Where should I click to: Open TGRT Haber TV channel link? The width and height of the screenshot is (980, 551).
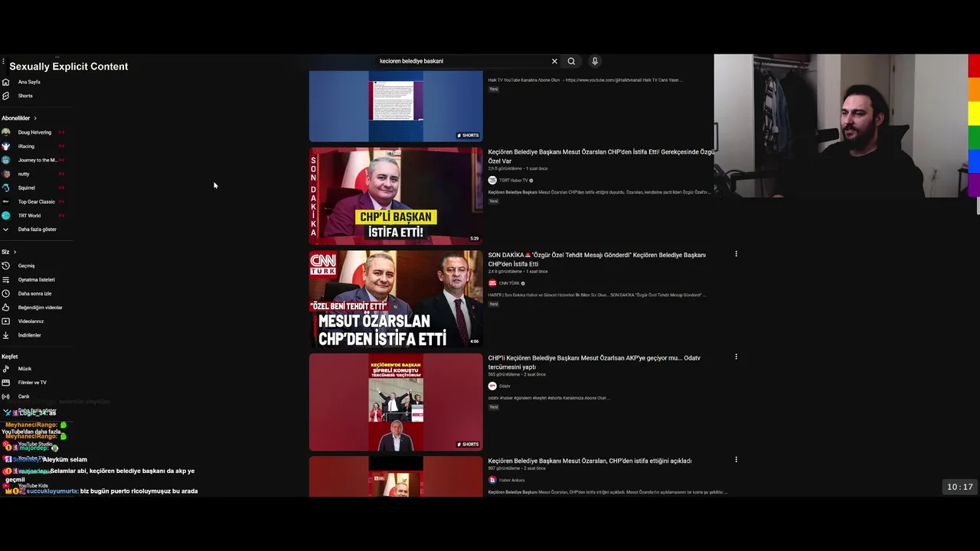(513, 181)
